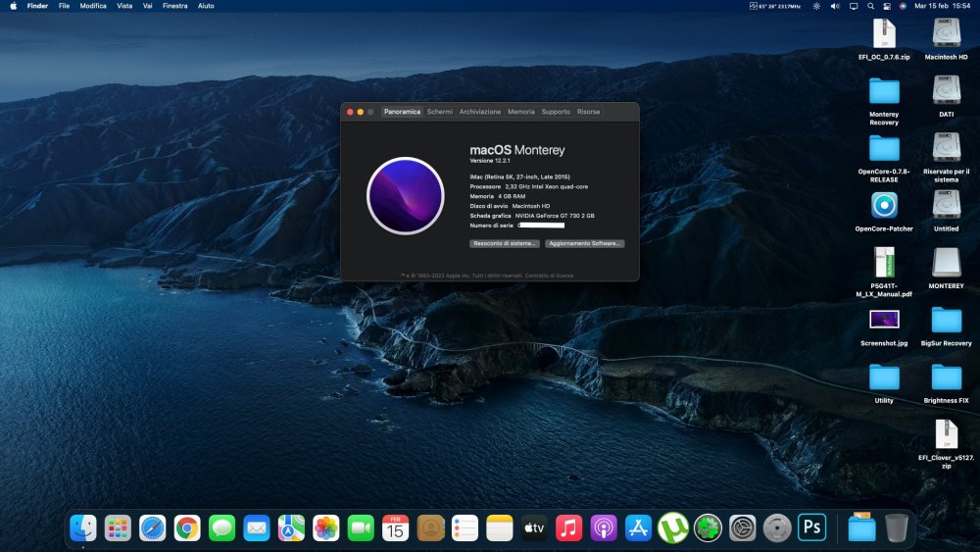Switch to the Panoramica tab
The height and width of the screenshot is (552, 980).
[x=402, y=112]
